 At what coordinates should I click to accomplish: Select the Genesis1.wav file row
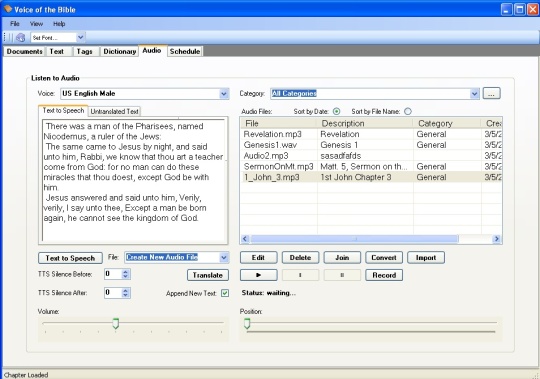click(x=371, y=145)
